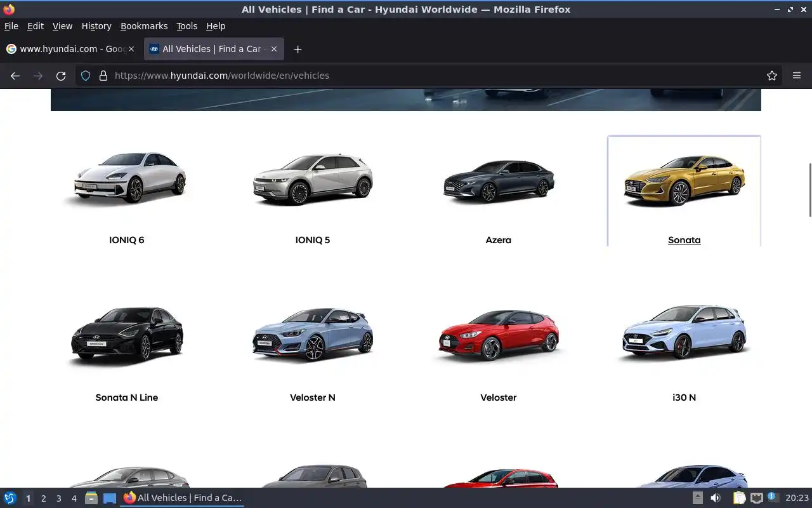This screenshot has height=508, width=812.
Task: Open the Tools menu
Action: pyautogui.click(x=187, y=26)
